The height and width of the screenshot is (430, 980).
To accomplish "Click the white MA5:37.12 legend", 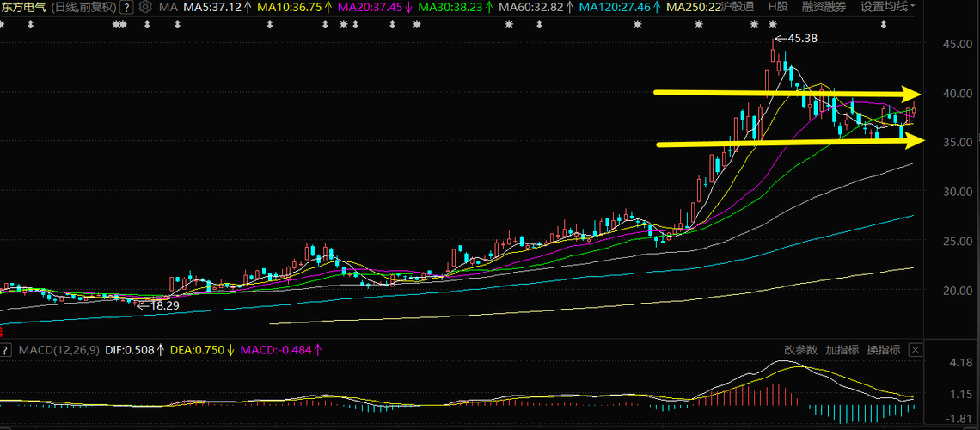I will [217, 8].
